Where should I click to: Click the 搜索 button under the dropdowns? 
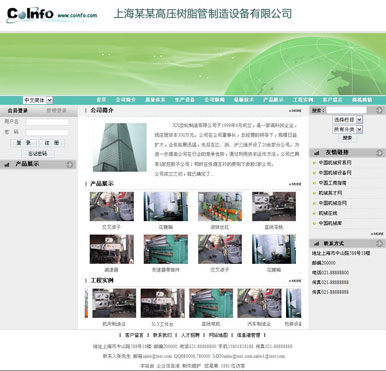[347, 138]
